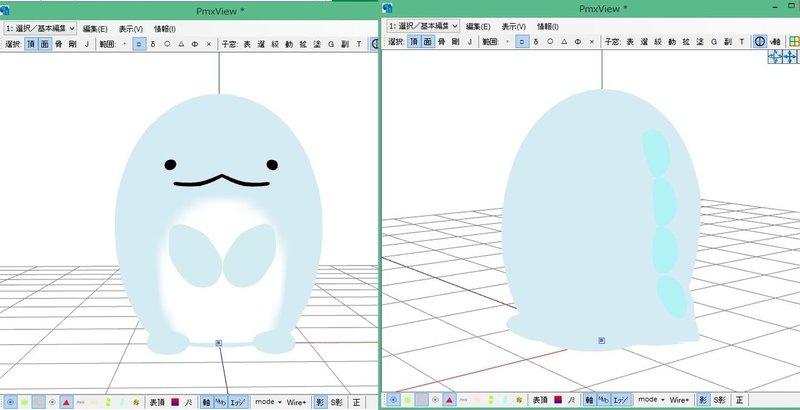The width and height of the screenshot is (800, 410).
Task: Click the × range option in left window
Action: (209, 44)
